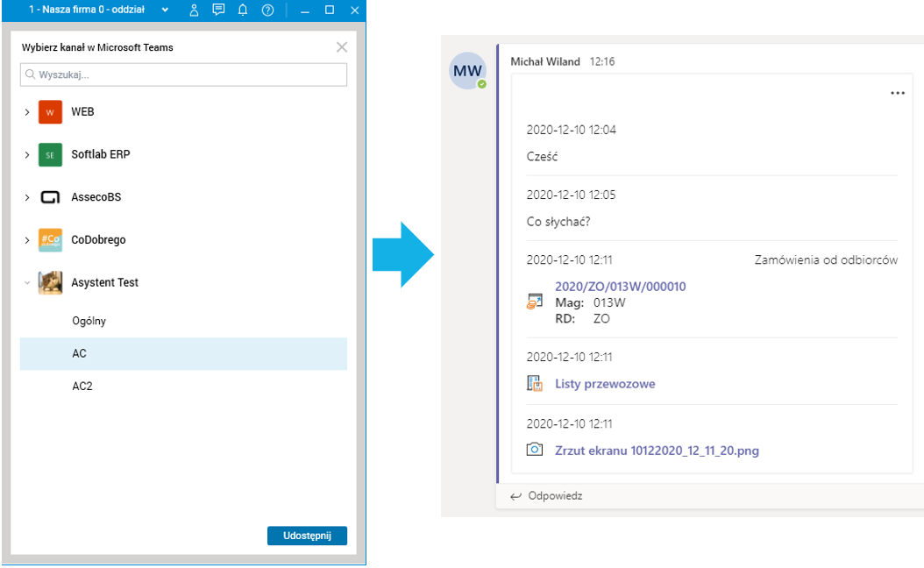Expand the CoDobrego team

(x=27, y=240)
